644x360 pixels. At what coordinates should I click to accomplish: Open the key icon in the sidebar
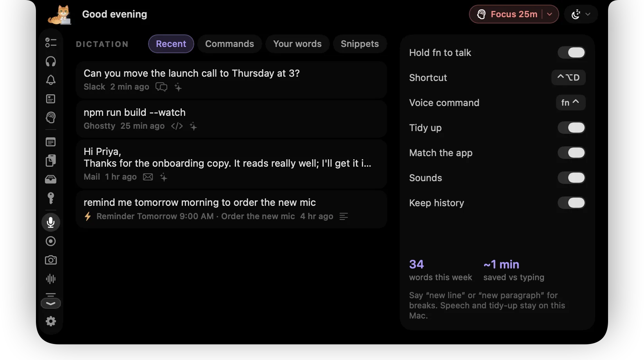[x=51, y=198]
